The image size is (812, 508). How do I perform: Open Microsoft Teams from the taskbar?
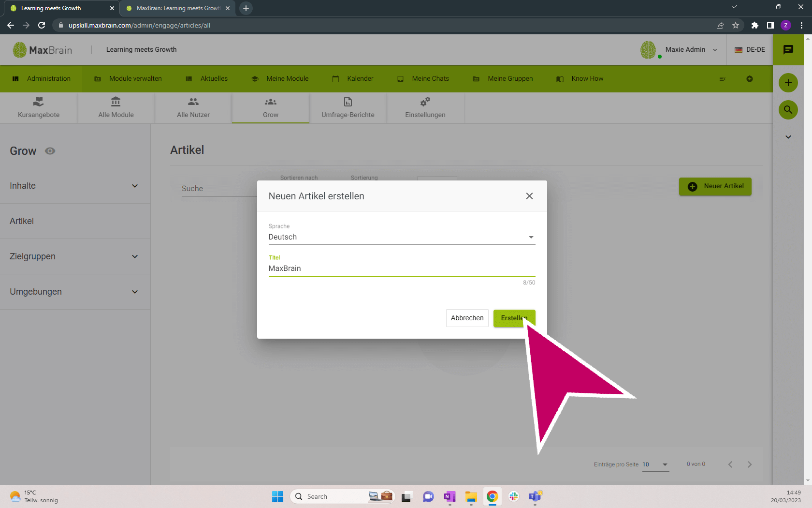click(535, 496)
